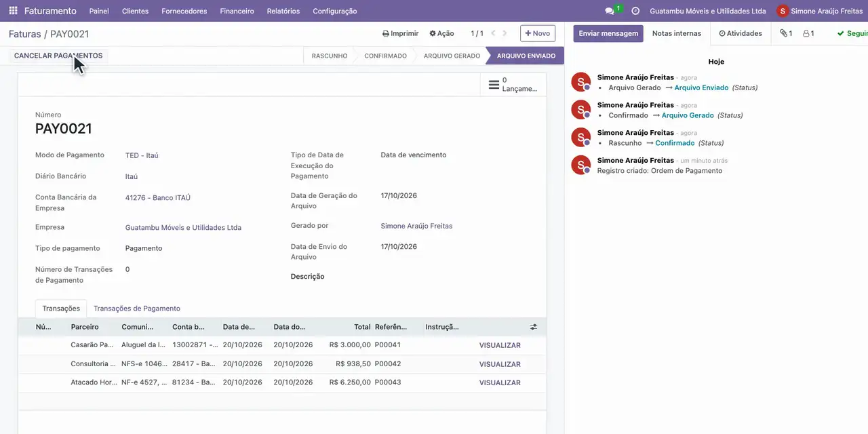Open the Atividades tab
The height and width of the screenshot is (434, 868).
(x=741, y=33)
